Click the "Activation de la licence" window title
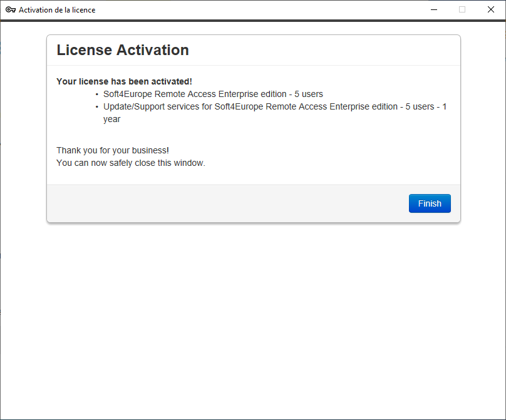 click(57, 10)
